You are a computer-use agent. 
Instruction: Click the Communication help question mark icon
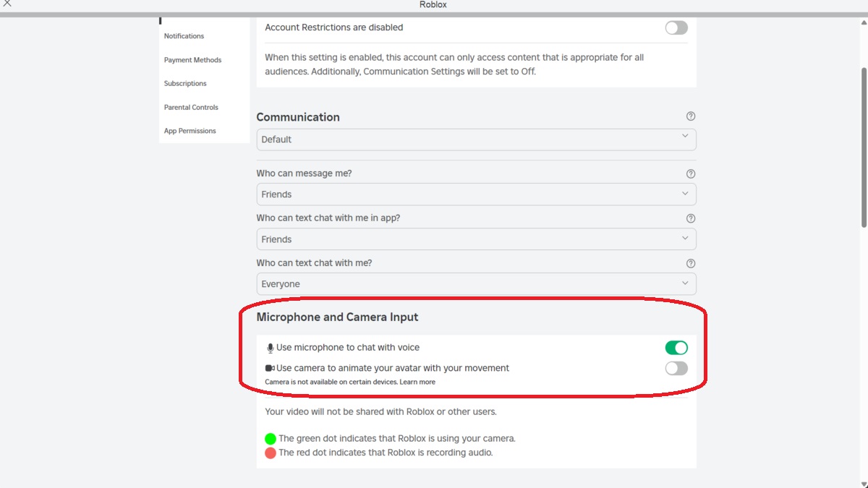tap(690, 116)
